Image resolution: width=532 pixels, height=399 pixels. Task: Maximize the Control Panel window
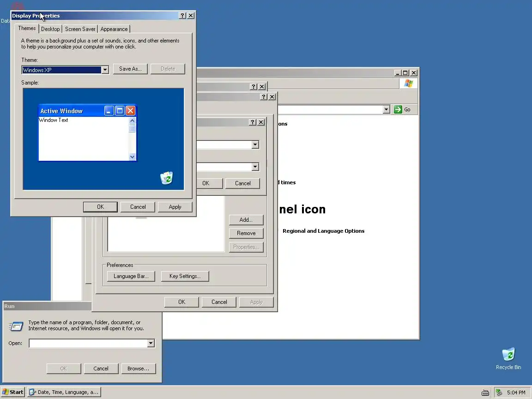click(405, 73)
